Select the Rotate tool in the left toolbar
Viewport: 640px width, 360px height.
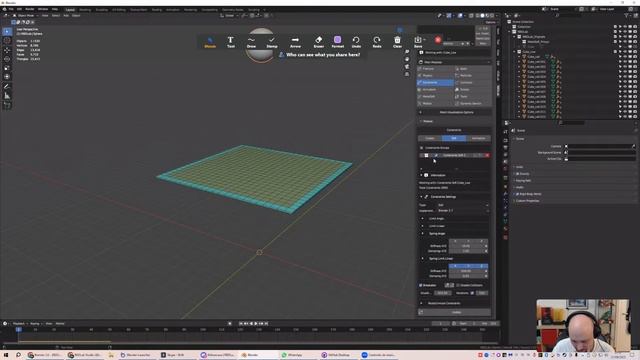point(7,59)
